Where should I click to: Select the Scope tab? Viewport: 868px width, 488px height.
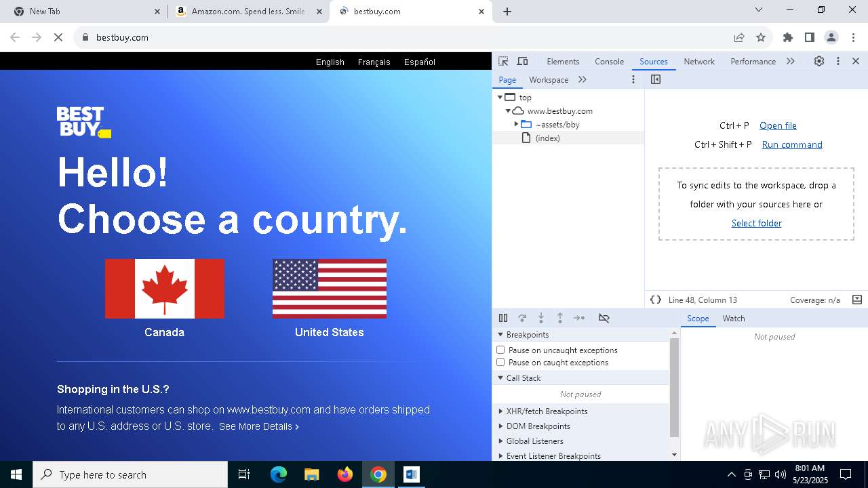click(x=698, y=318)
